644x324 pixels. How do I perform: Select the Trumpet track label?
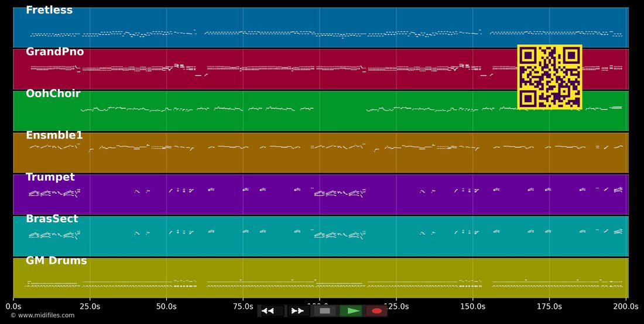tap(50, 177)
